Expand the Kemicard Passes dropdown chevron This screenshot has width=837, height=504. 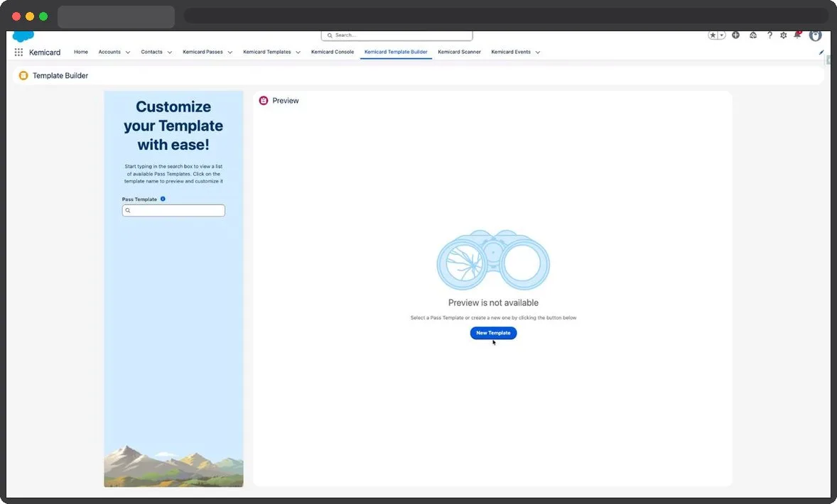pyautogui.click(x=230, y=53)
